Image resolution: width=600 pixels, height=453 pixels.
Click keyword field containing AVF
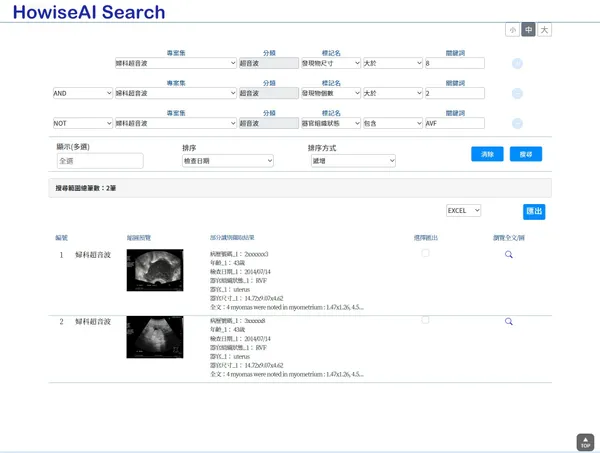[x=455, y=123]
